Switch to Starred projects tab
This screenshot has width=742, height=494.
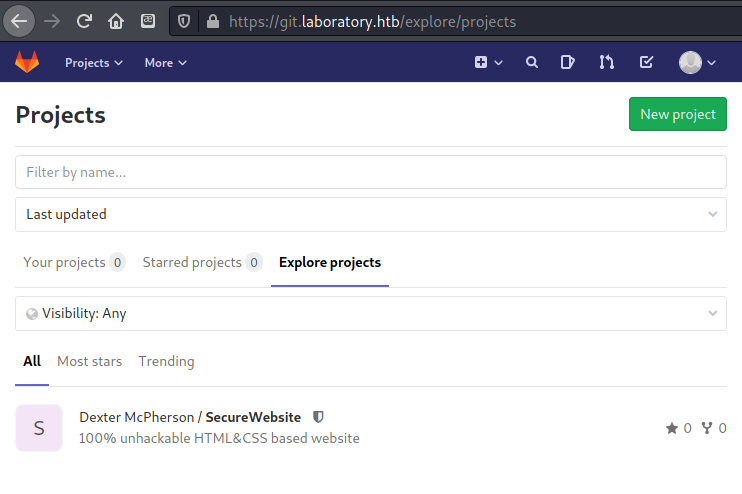tap(202, 262)
